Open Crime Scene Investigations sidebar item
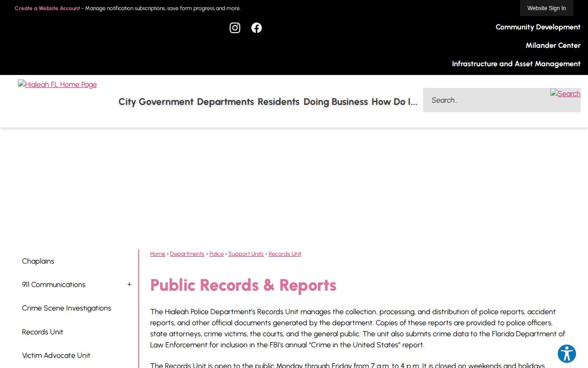This screenshot has width=588, height=368. click(67, 308)
